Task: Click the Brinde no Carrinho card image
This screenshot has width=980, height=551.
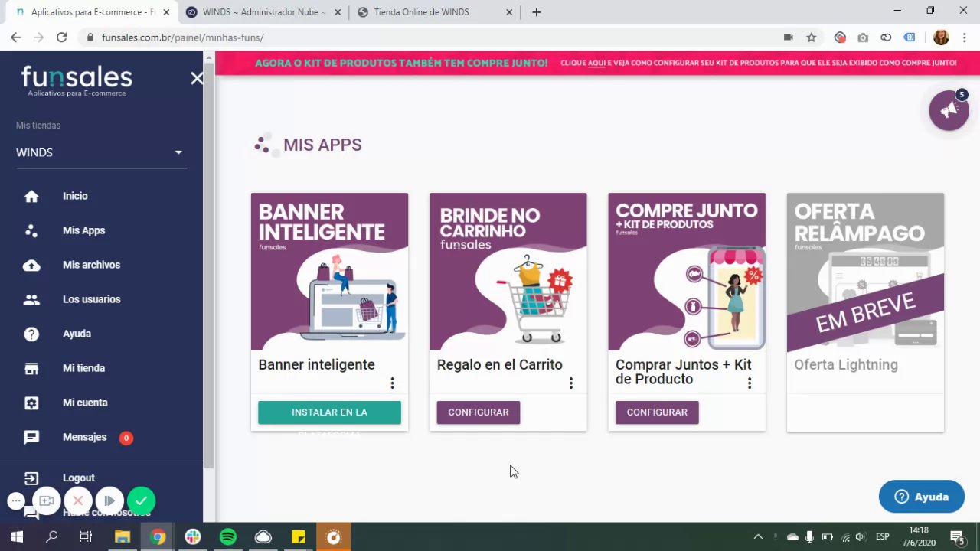Action: click(x=508, y=272)
